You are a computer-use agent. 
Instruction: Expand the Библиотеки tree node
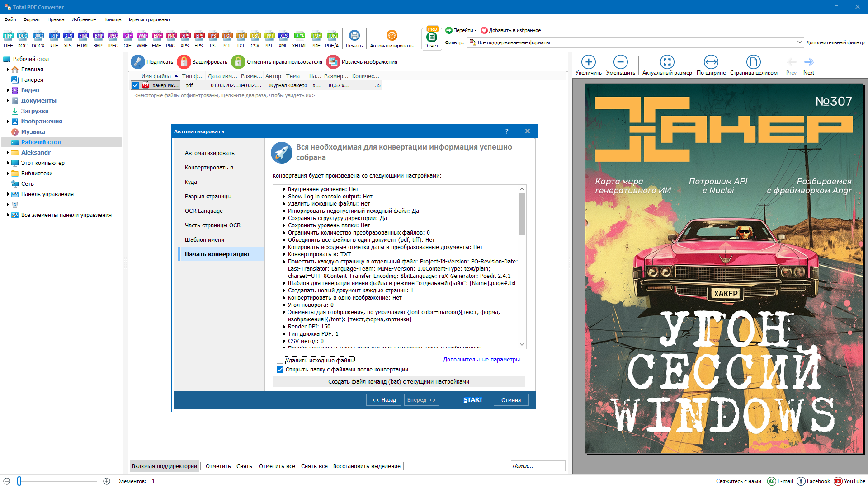[x=8, y=174]
